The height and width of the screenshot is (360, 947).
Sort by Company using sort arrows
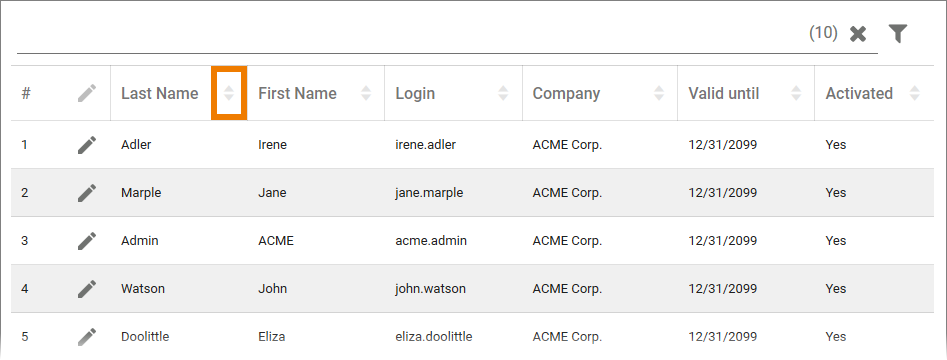(659, 93)
